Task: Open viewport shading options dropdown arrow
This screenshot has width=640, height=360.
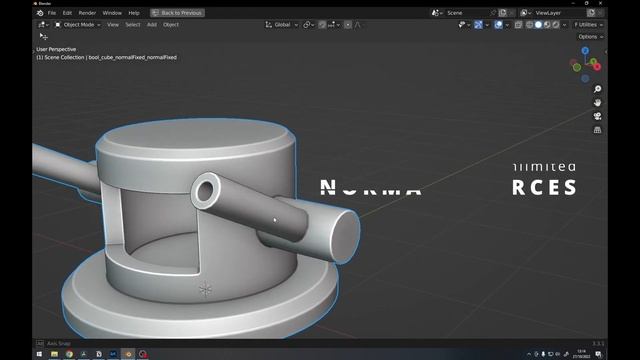Action: [564, 25]
